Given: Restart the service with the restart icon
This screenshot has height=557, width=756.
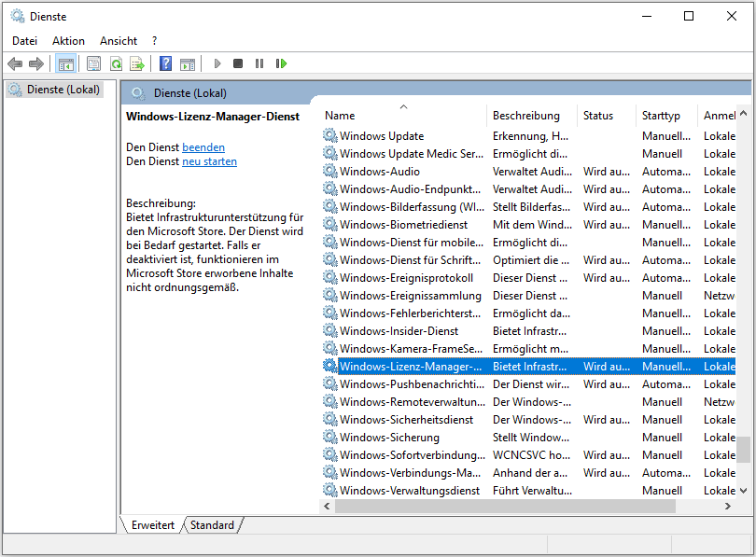Looking at the screenshot, I should click(281, 63).
